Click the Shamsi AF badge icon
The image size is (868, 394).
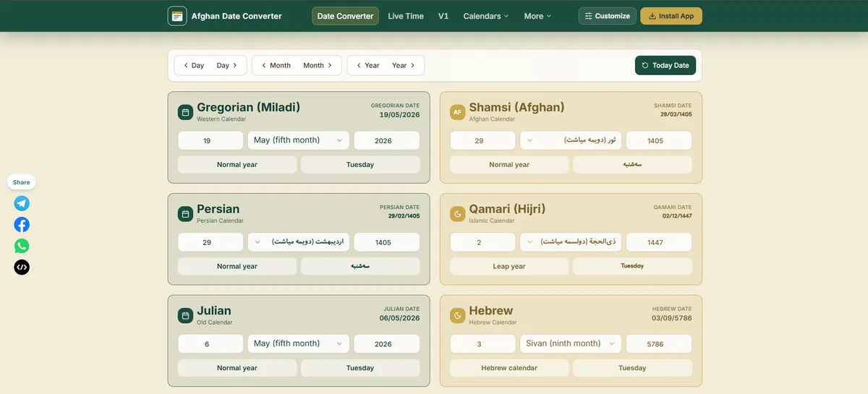457,112
